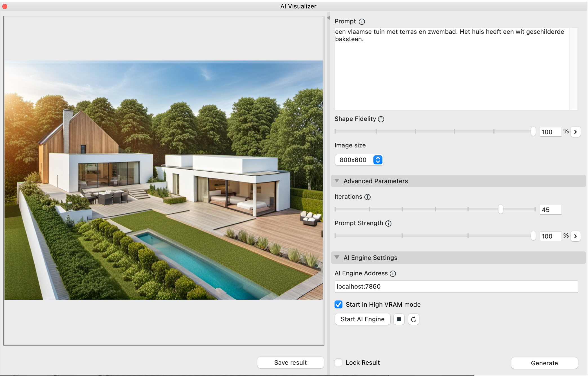Click Save result button
This screenshot has width=588, height=376.
point(290,362)
